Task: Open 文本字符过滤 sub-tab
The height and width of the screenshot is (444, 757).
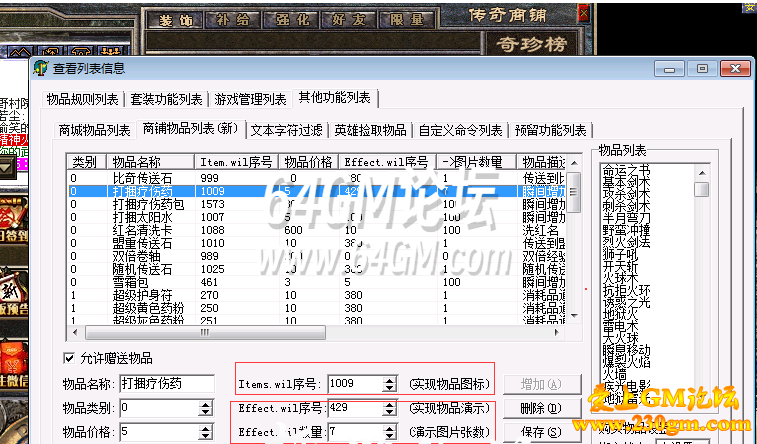Action: coord(286,130)
